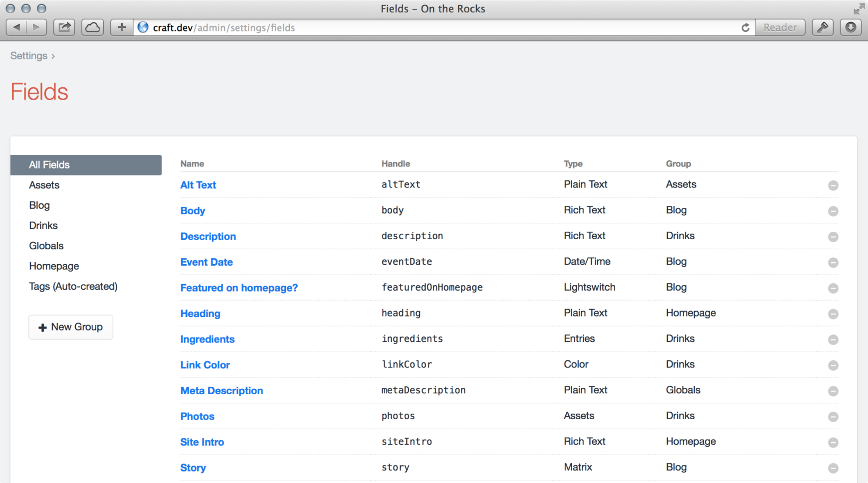Screen dimensions: 868x483
Task: Click the Type column header
Action: coord(573,163)
